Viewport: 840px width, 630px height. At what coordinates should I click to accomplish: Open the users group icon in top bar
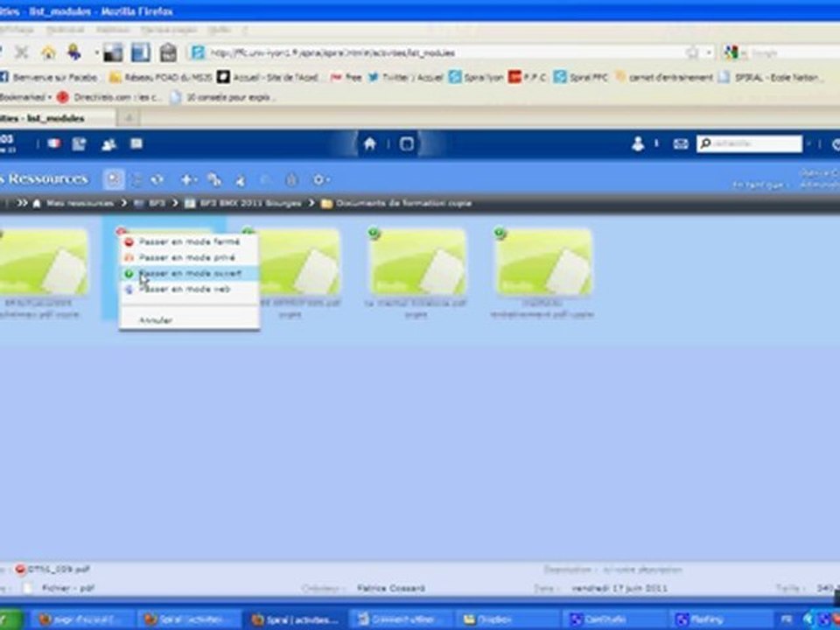click(108, 144)
